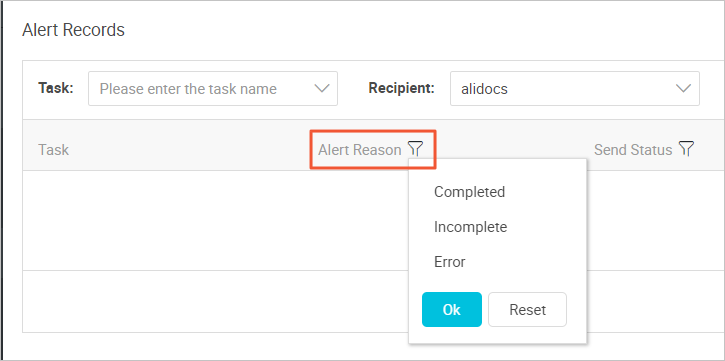
Task: Click the Alert Records heading
Action: pos(74,30)
